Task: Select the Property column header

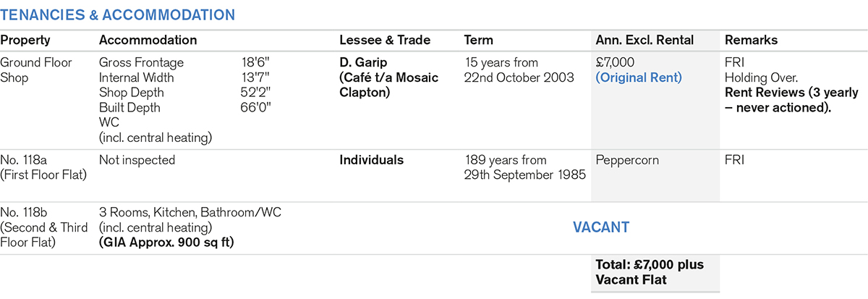Action: [25, 41]
